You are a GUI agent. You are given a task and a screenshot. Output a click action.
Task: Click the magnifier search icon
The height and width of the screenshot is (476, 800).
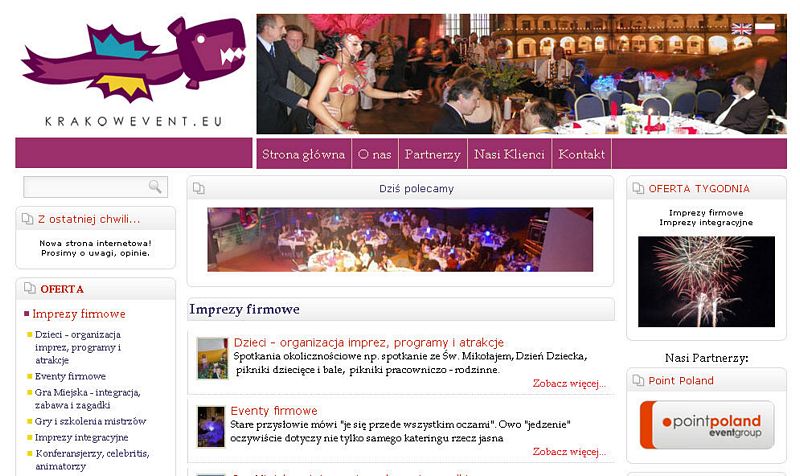[x=155, y=186]
